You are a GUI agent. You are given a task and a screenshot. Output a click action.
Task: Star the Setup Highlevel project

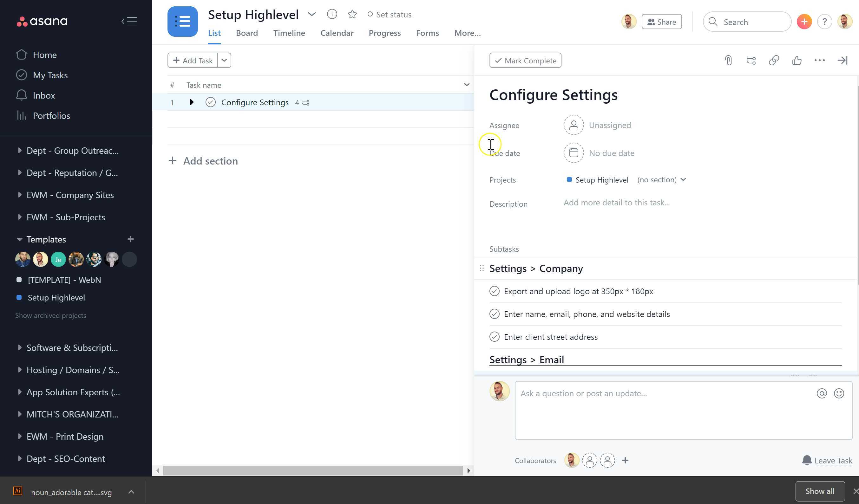point(352,14)
